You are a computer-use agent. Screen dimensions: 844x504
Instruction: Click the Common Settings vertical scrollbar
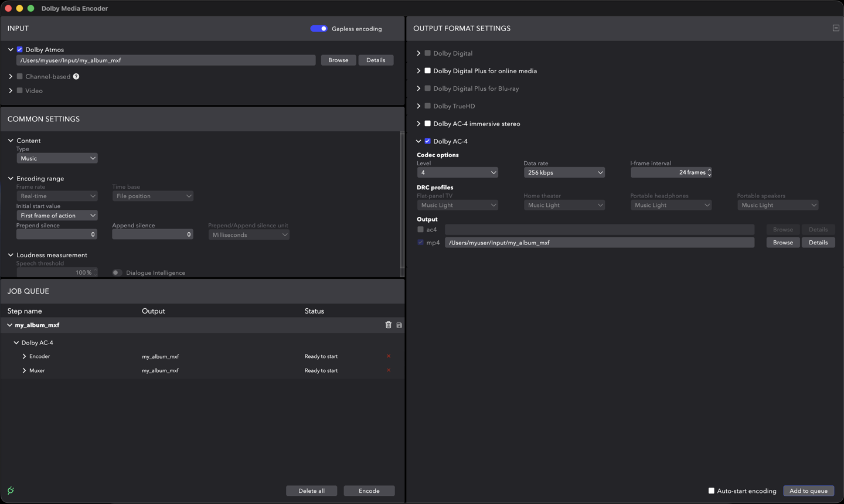[x=401, y=199]
